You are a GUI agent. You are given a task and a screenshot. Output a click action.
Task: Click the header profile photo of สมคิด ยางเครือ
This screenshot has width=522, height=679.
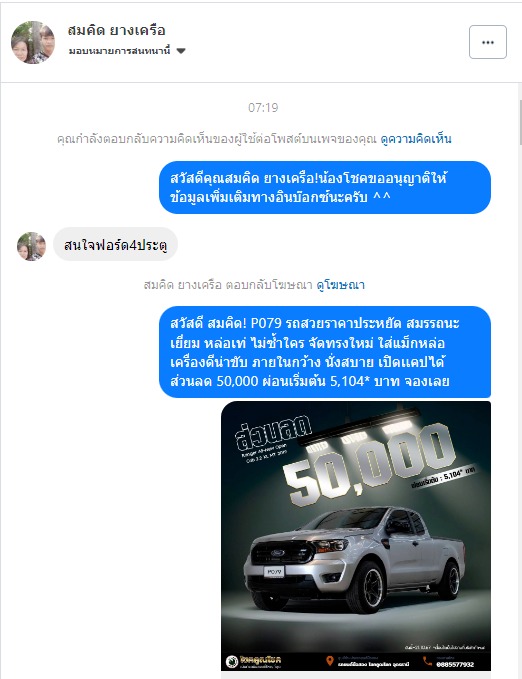pyautogui.click(x=33, y=42)
